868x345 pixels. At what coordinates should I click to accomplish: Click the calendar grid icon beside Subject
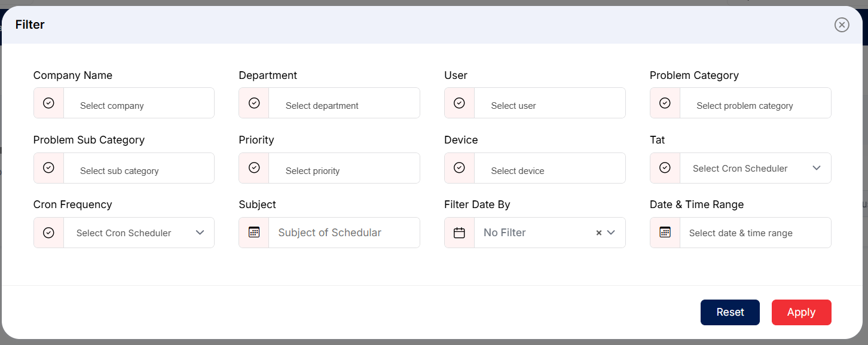click(x=254, y=233)
